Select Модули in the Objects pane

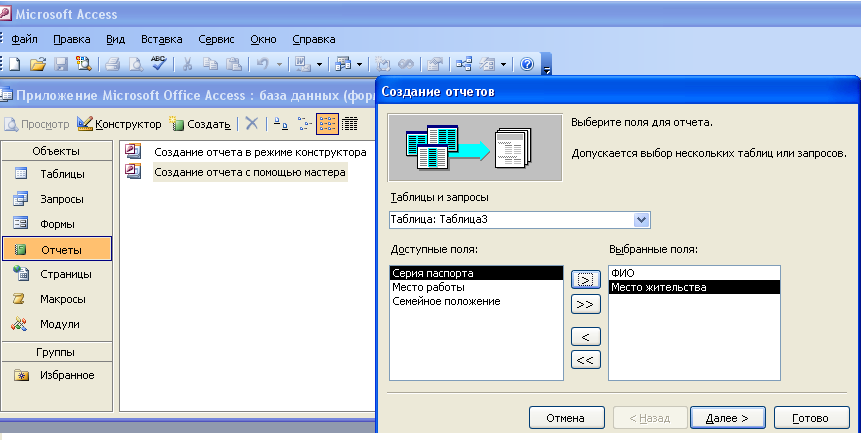[x=57, y=324]
